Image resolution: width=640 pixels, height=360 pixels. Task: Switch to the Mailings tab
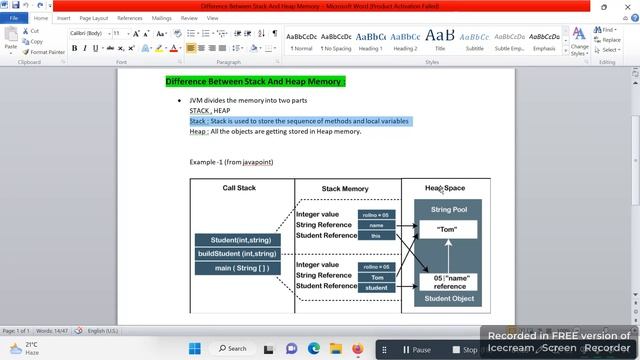tap(162, 18)
